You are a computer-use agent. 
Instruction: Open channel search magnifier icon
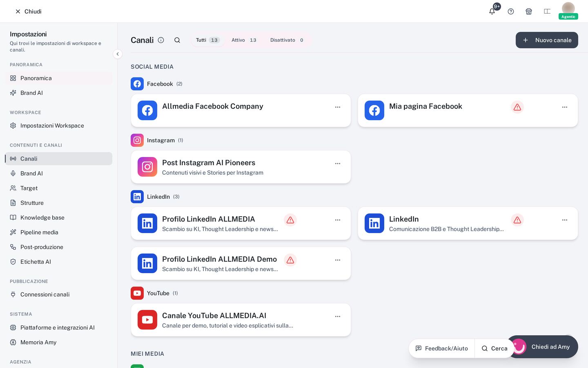click(177, 40)
